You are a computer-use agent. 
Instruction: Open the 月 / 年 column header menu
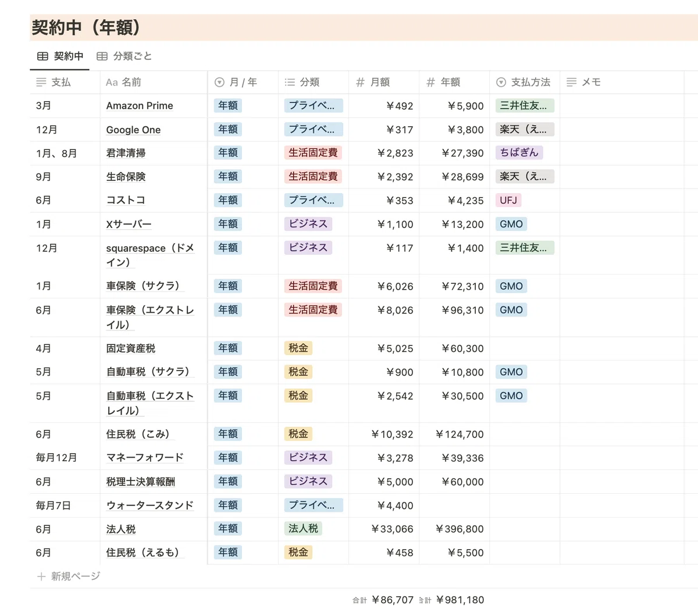(x=243, y=83)
